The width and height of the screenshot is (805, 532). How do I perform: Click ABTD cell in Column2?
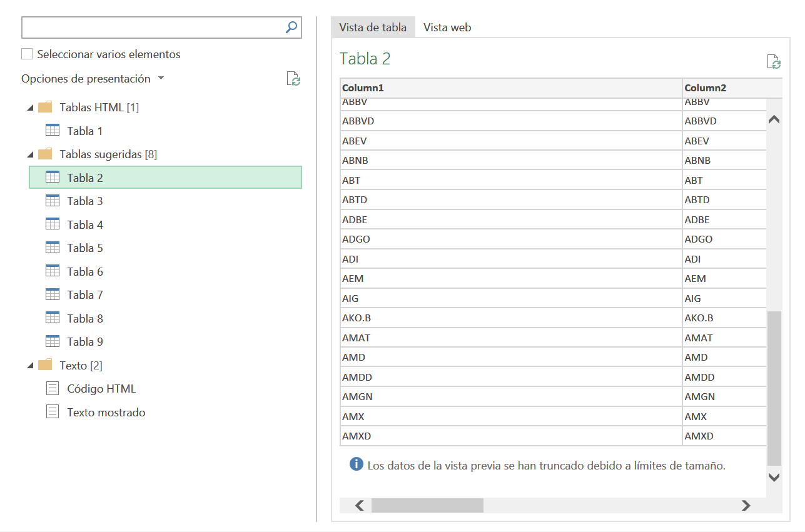[x=724, y=199]
